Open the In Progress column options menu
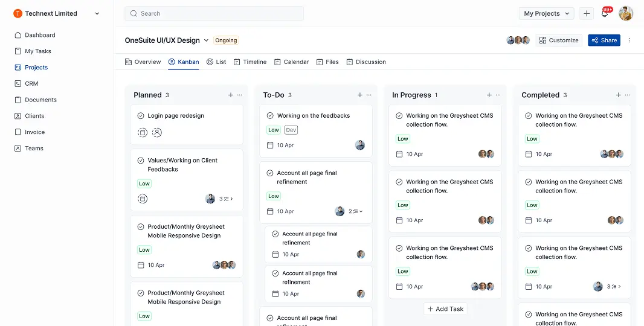 (x=498, y=95)
